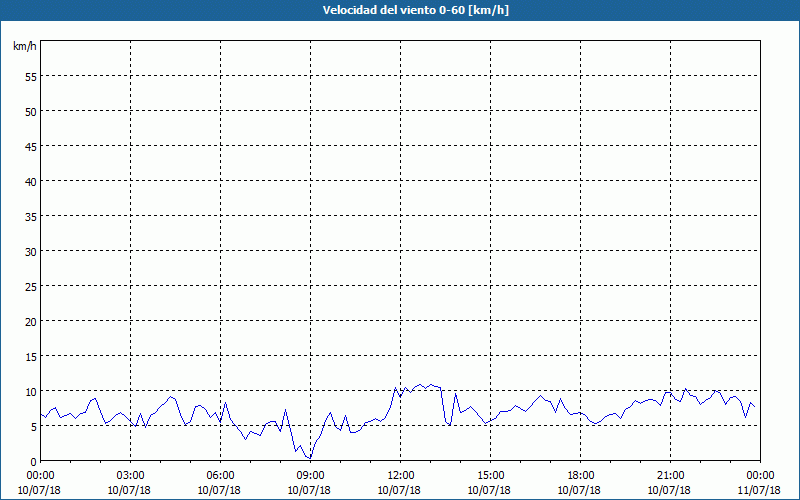The width and height of the screenshot is (800, 500).
Task: Click the 'km/h' axis unit label
Action: [x=25, y=46]
